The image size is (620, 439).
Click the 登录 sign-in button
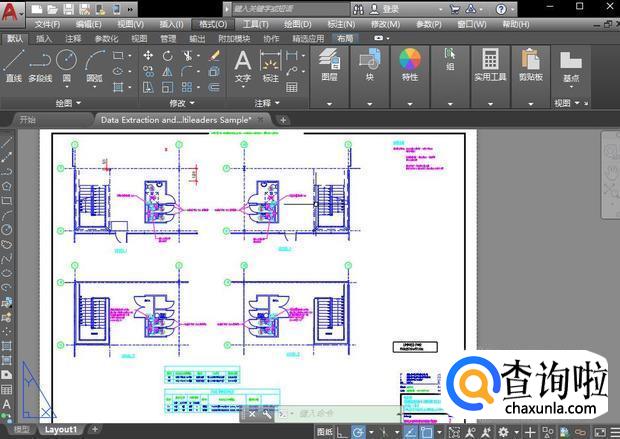click(x=390, y=8)
